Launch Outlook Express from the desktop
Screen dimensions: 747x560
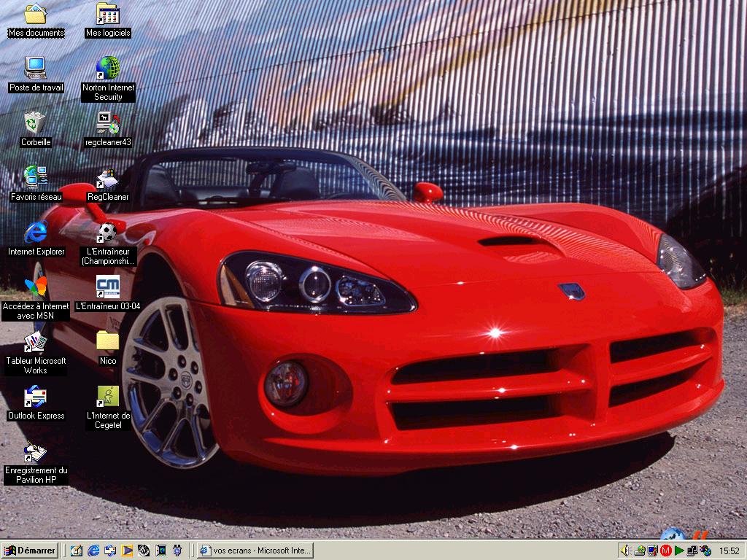[x=35, y=397]
